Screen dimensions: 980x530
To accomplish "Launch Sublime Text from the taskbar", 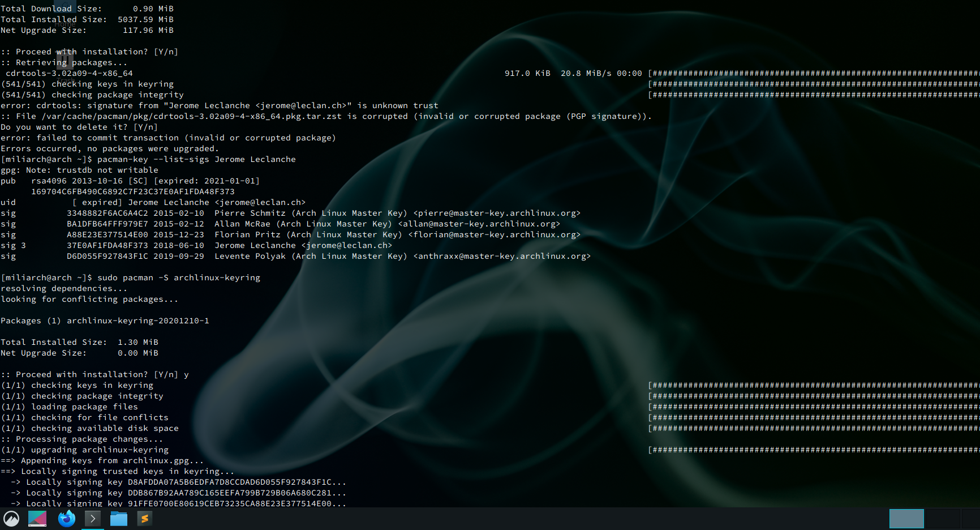I will coord(145,519).
